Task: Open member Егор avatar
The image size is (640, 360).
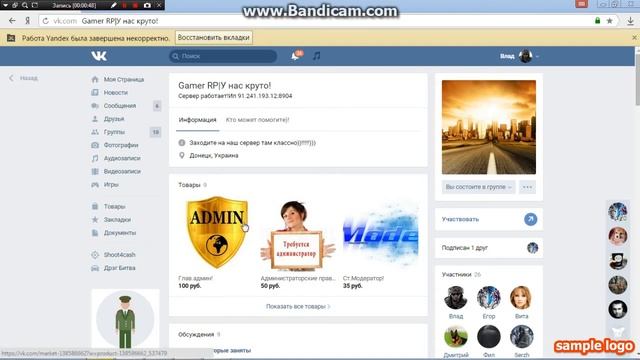Action: pyautogui.click(x=489, y=298)
